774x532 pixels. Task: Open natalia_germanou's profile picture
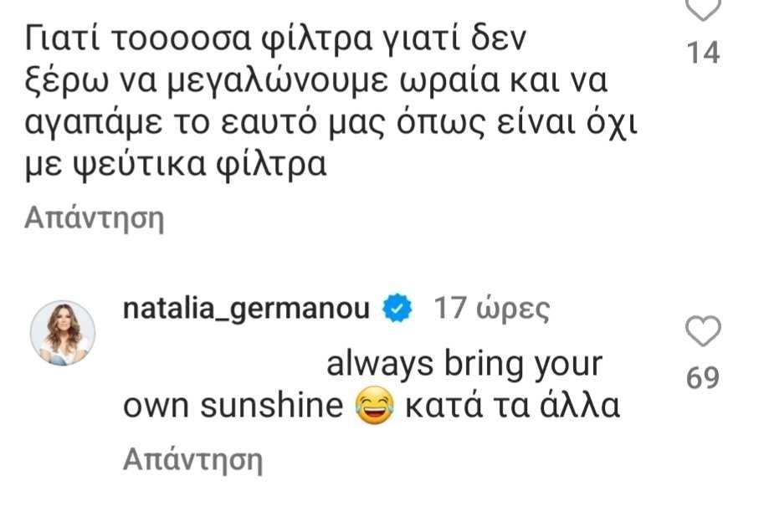pyautogui.click(x=62, y=333)
